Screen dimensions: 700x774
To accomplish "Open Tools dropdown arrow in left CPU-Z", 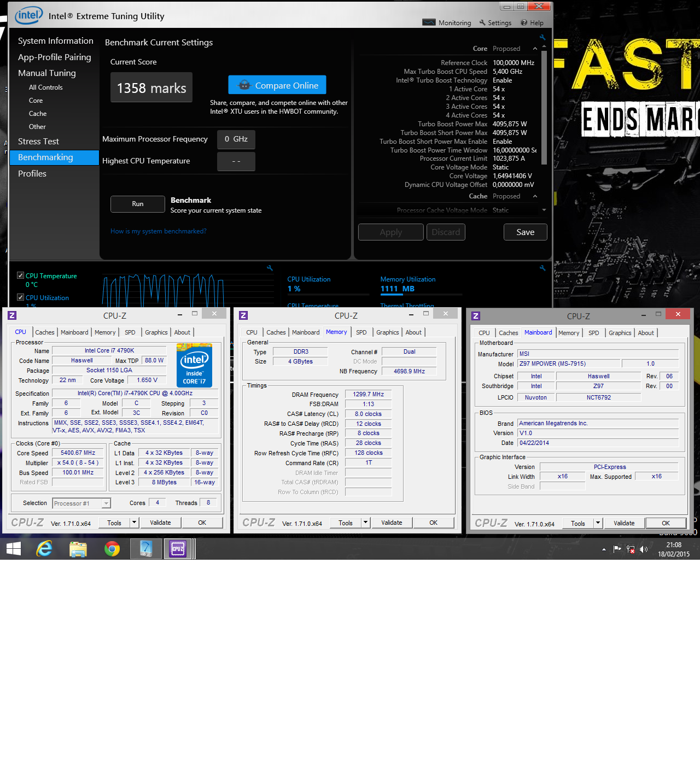I will [x=134, y=523].
